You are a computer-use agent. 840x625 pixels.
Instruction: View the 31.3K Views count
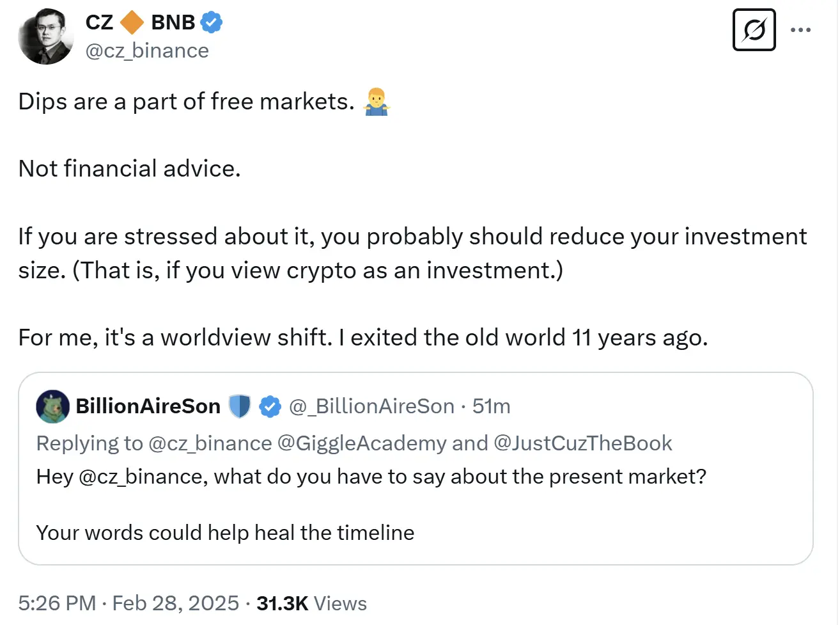(x=311, y=603)
